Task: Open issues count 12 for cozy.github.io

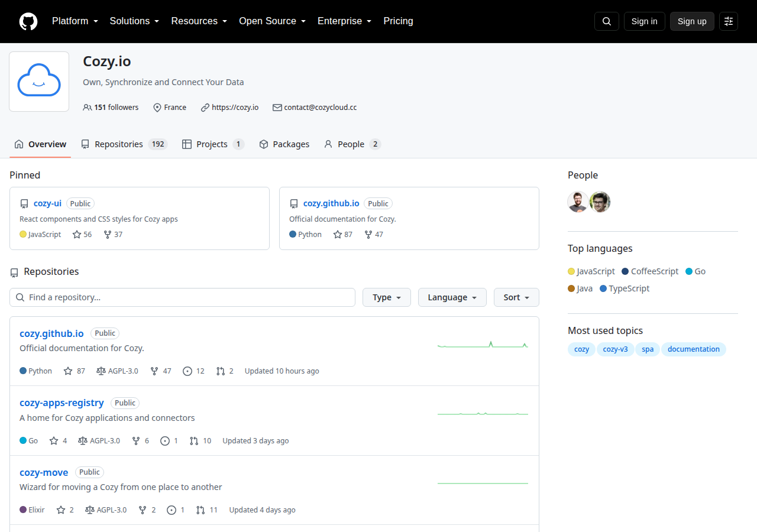Action: point(194,371)
